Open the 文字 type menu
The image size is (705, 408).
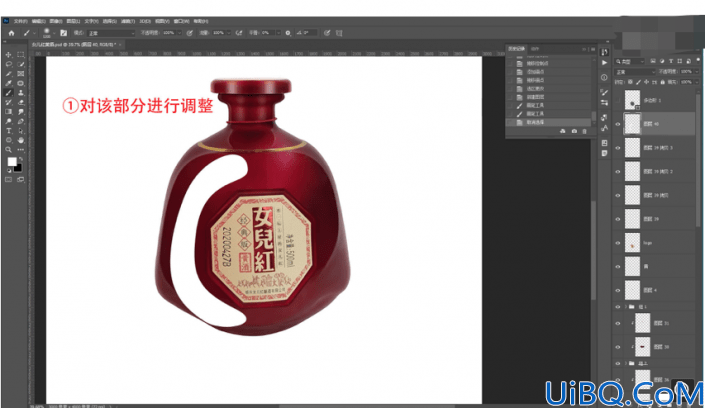click(x=91, y=21)
